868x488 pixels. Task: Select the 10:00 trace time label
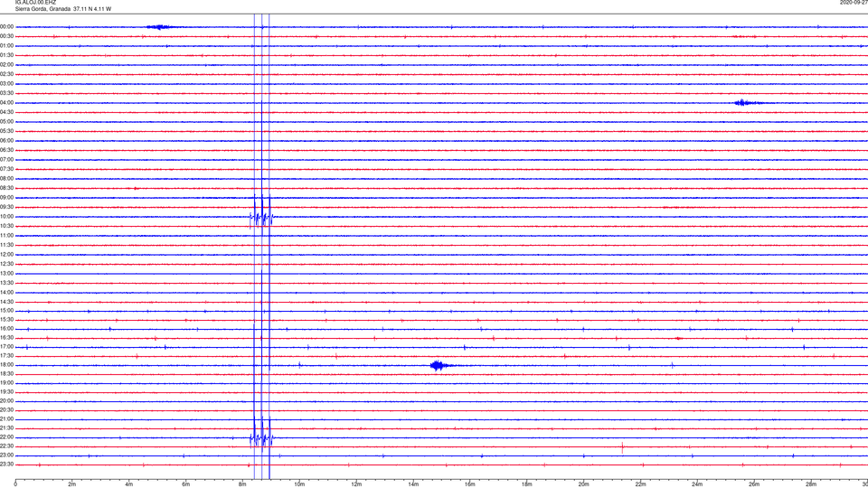coord(7,216)
